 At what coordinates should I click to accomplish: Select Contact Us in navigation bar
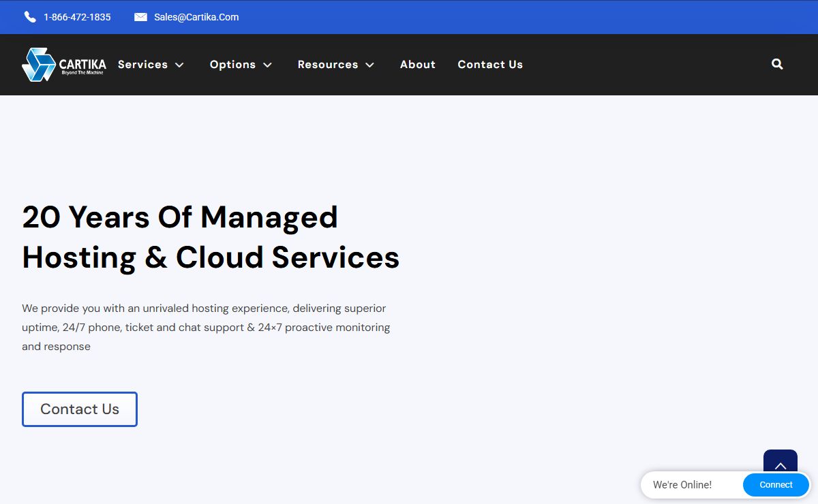[490, 64]
